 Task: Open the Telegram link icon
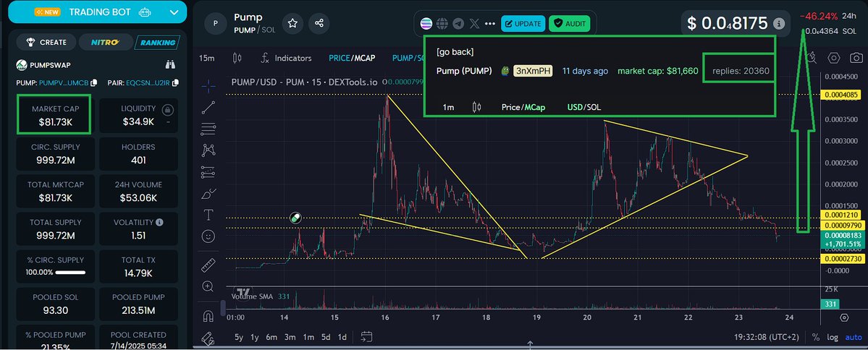[x=458, y=24]
